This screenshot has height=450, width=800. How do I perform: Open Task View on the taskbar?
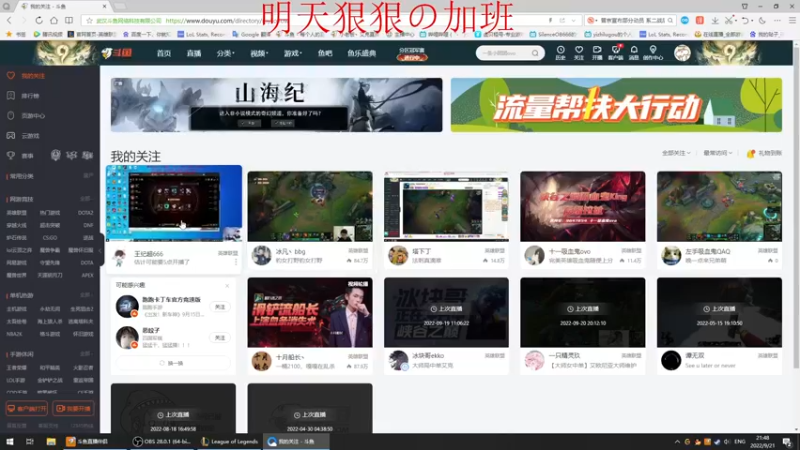coord(30,441)
